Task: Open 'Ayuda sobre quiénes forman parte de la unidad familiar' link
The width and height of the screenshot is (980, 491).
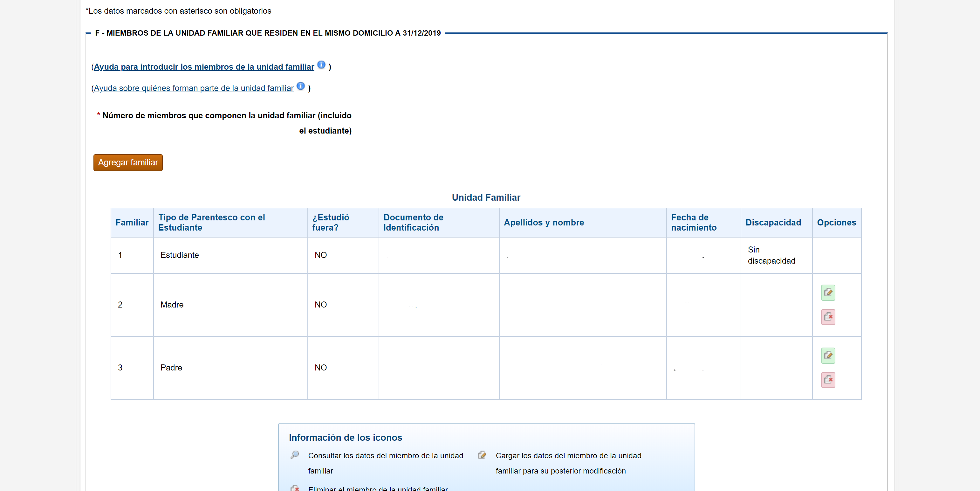Action: click(194, 88)
